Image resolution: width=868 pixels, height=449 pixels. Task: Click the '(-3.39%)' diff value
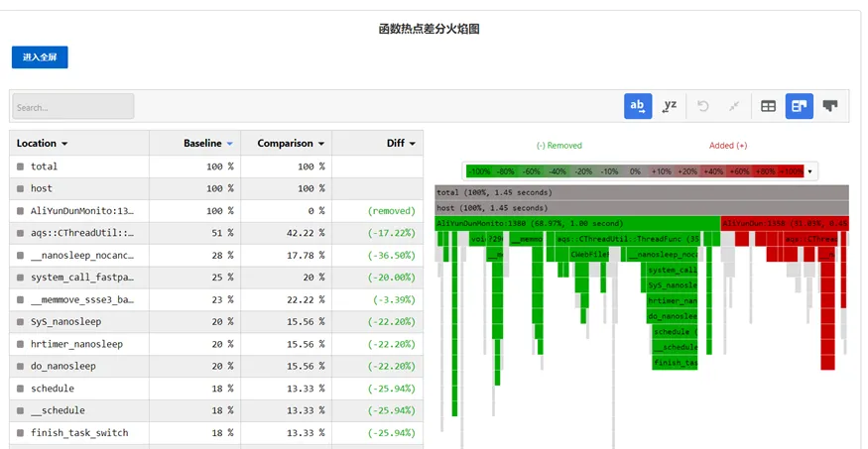click(394, 299)
